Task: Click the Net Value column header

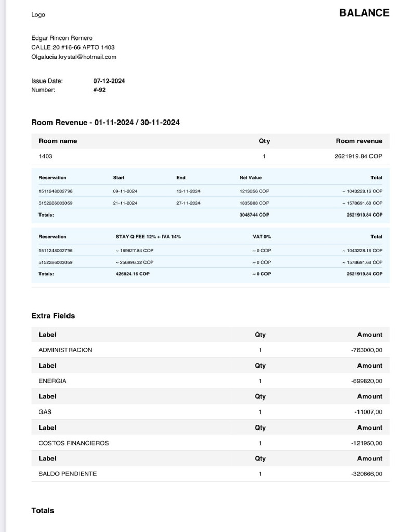Action: 250,178
